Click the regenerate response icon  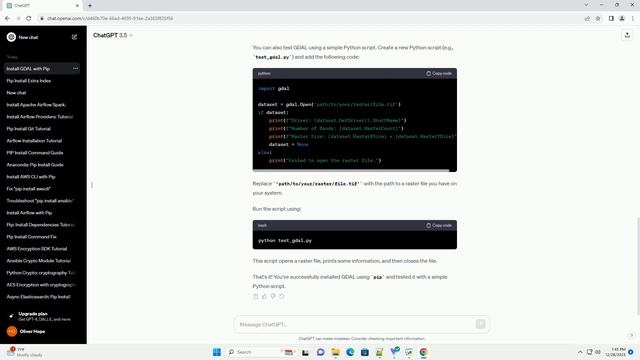pos(282,296)
